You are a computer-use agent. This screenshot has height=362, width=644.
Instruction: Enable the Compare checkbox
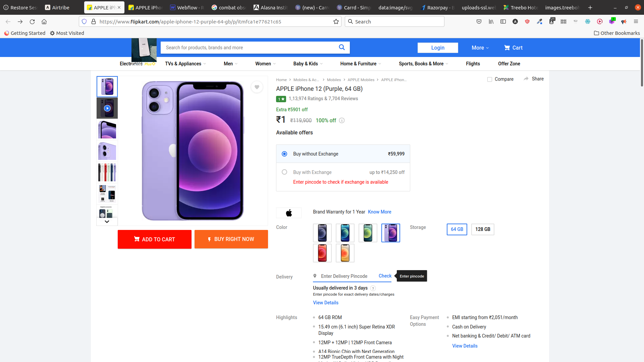click(x=490, y=79)
